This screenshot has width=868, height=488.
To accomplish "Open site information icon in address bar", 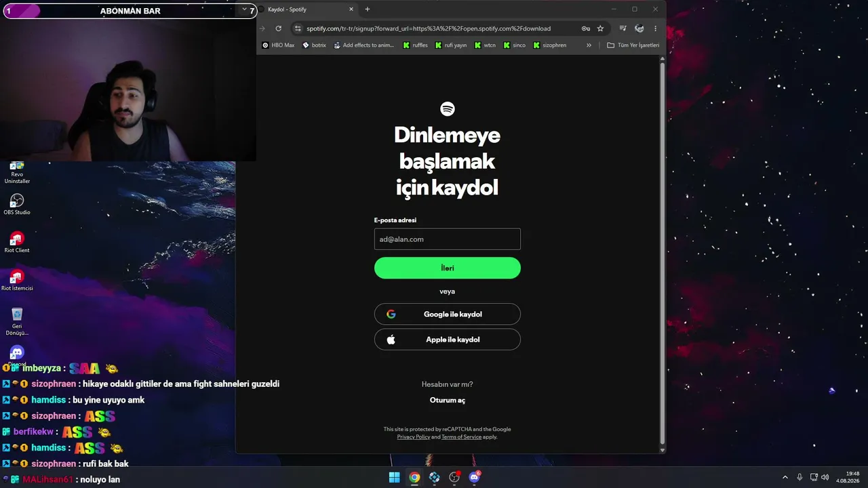I will [x=297, y=28].
